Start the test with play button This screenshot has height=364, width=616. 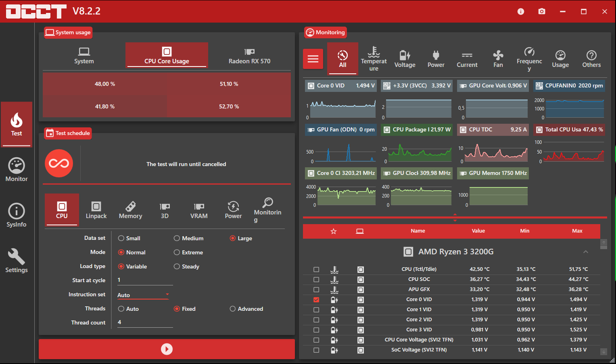coord(167,349)
